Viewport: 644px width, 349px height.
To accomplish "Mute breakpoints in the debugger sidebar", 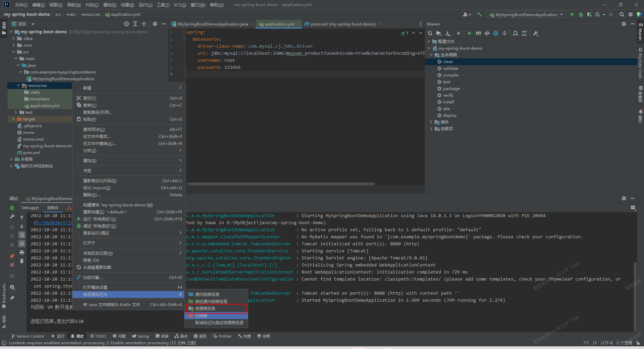I will coord(12,265).
